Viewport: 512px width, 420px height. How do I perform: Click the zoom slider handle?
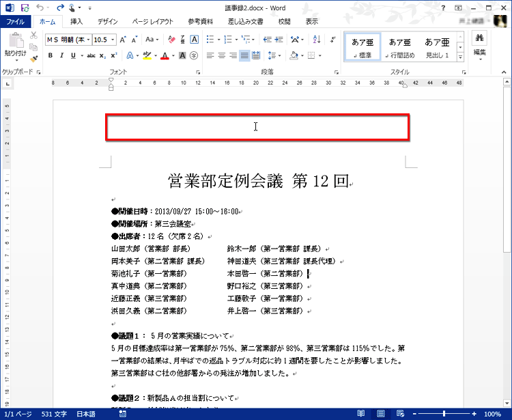tap(444, 414)
